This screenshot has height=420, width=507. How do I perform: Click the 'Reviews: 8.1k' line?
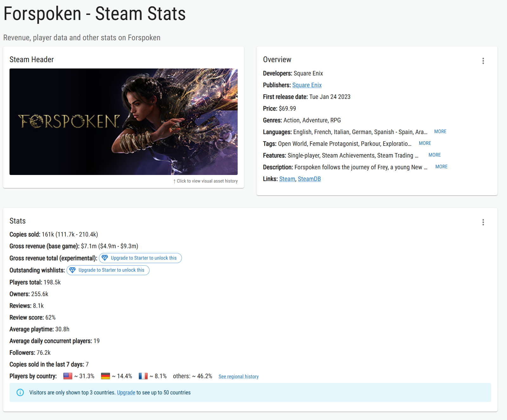coord(27,306)
